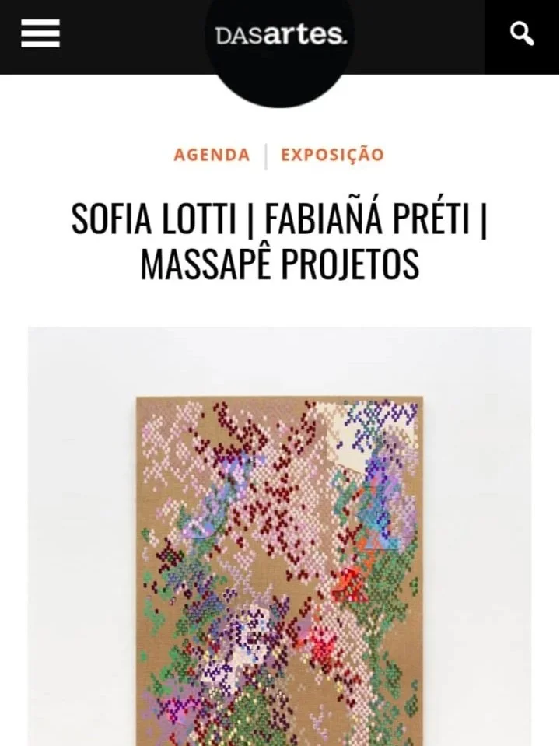The image size is (560, 746).
Task: Click the white square in the artwork's corner
Action: (x=344, y=434)
